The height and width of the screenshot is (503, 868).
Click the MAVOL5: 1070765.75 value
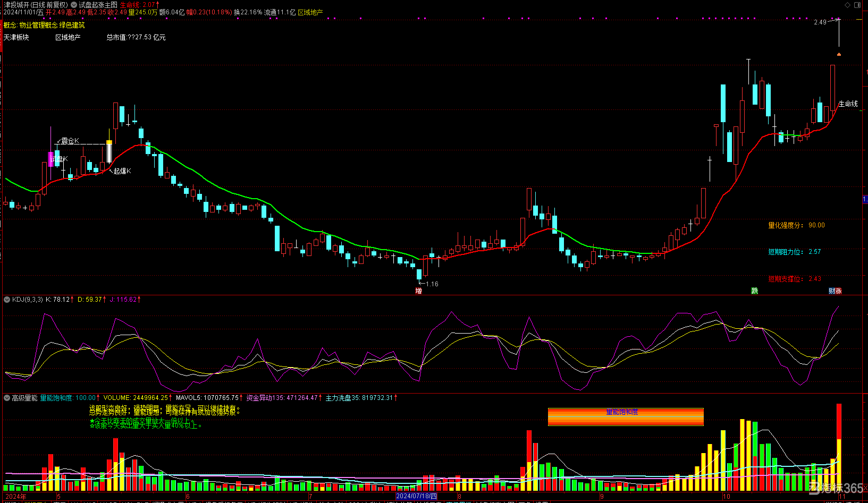[x=207, y=398]
